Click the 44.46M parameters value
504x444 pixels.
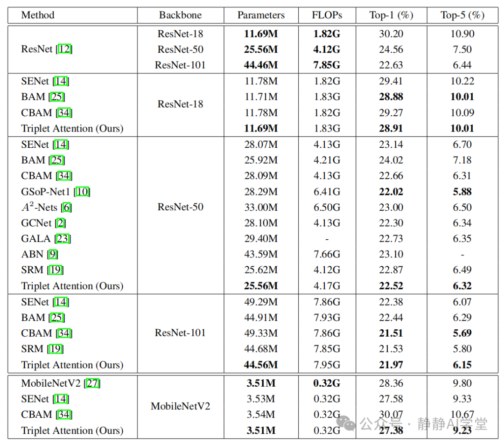(x=261, y=65)
